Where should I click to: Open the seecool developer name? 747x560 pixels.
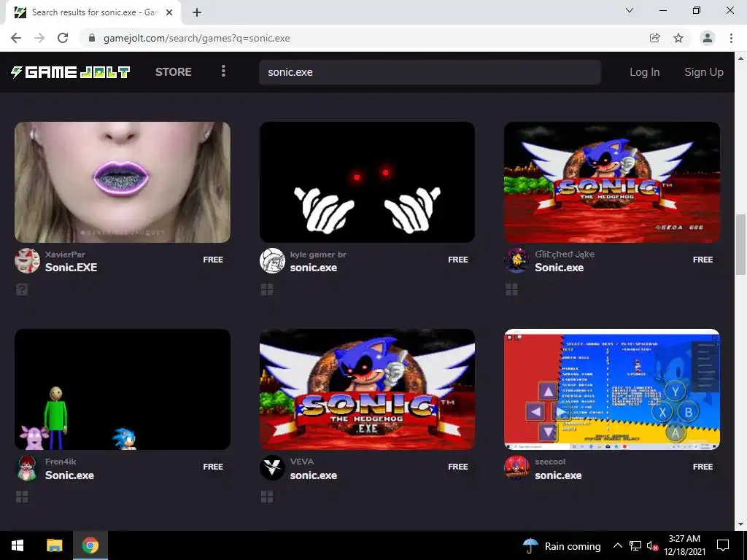550,462
